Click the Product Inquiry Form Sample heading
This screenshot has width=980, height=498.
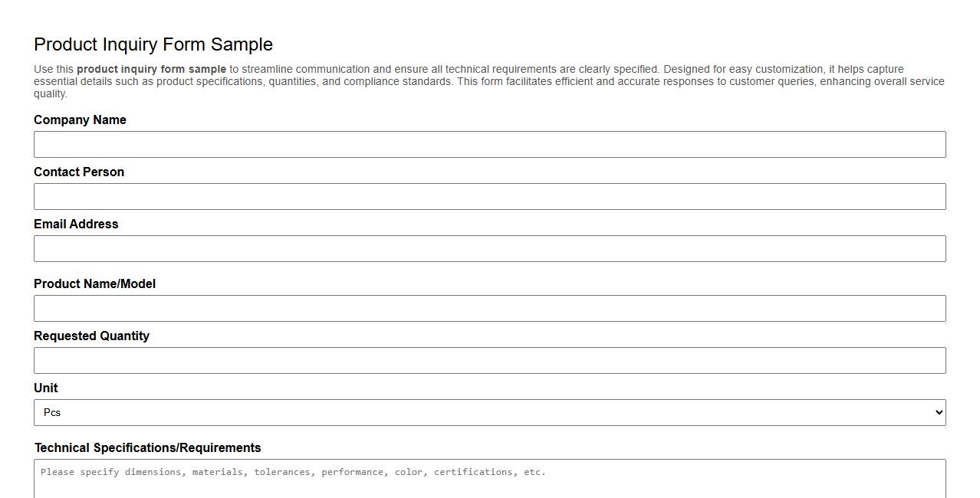pyautogui.click(x=153, y=44)
